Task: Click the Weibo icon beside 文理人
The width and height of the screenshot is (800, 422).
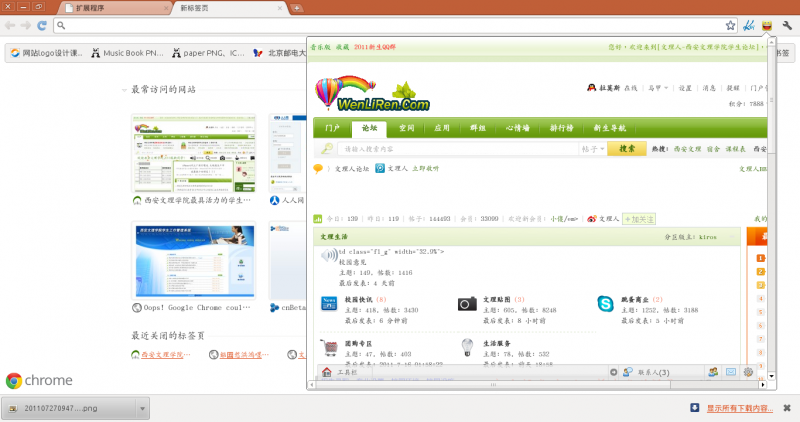Action: pyautogui.click(x=592, y=219)
